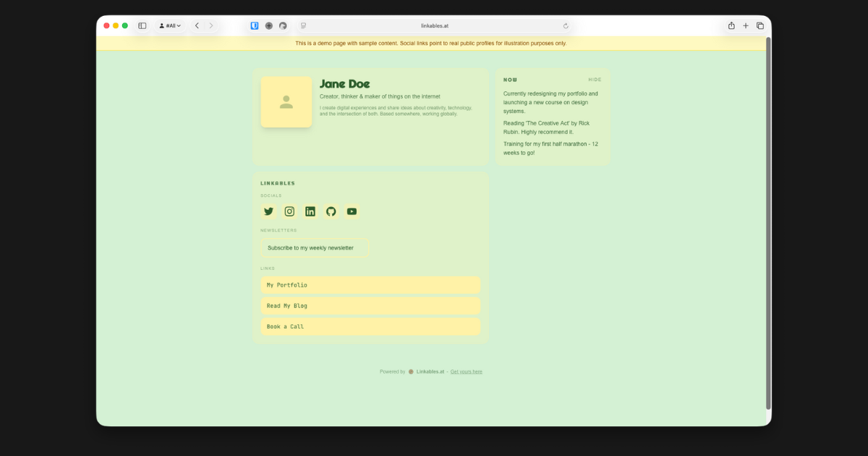This screenshot has width=868, height=456.
Task: Open the Read My Blog link
Action: [x=370, y=305]
